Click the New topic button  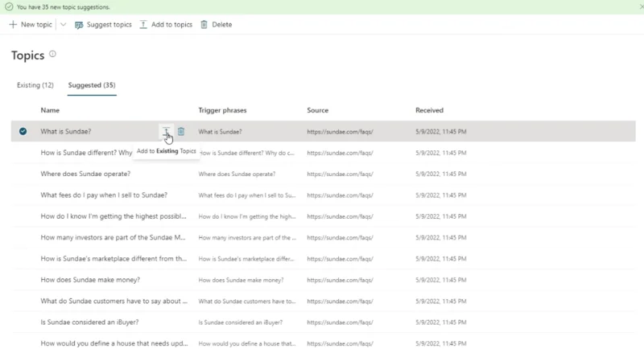tap(31, 25)
